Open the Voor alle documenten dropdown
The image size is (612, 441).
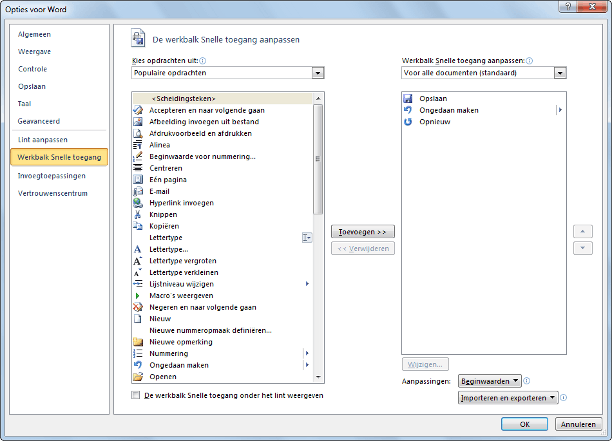pos(560,73)
